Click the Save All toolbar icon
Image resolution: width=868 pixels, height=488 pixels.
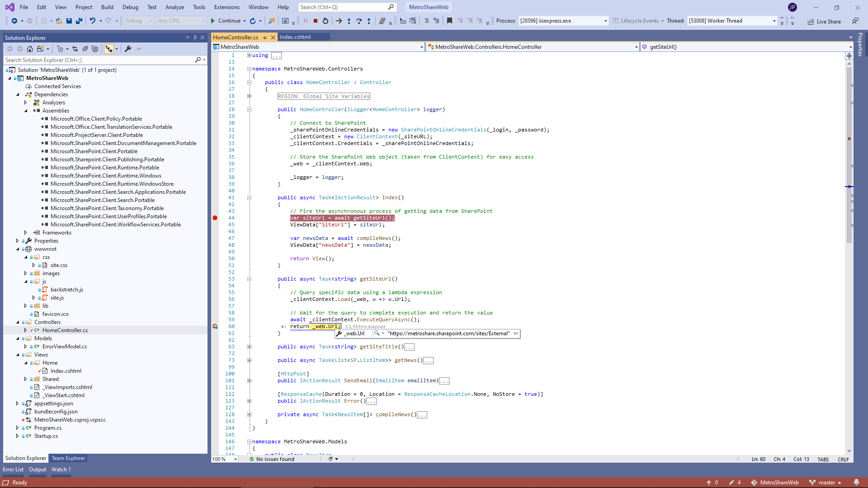[79, 21]
